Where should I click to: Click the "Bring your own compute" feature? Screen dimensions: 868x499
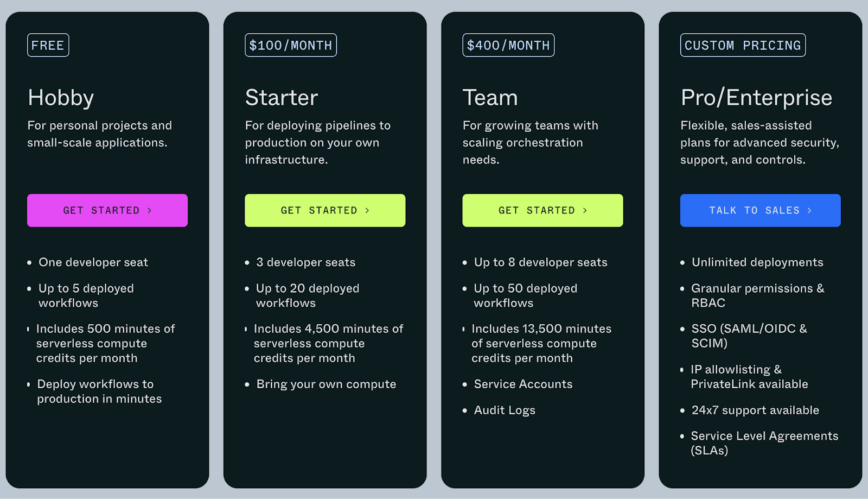point(326,384)
